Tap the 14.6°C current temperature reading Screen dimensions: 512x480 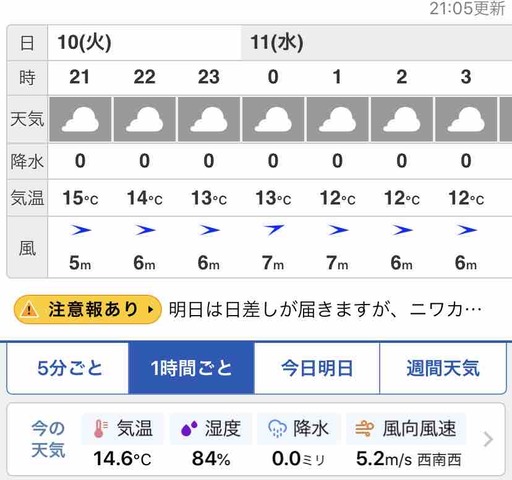point(122,459)
